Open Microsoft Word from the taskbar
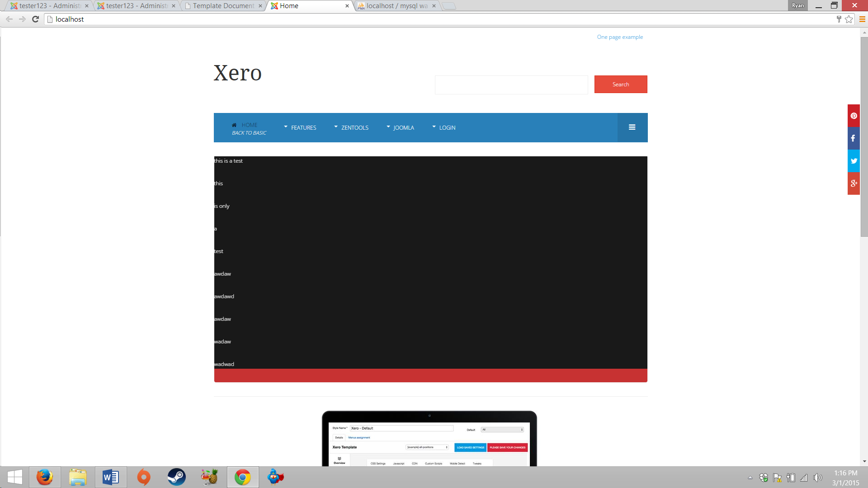This screenshot has width=868, height=488. point(111,477)
